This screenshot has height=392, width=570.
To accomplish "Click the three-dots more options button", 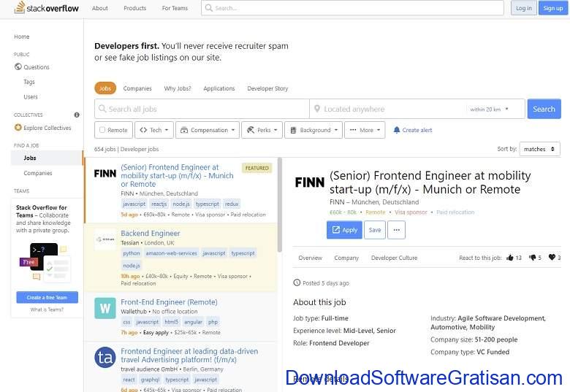I will tap(396, 230).
